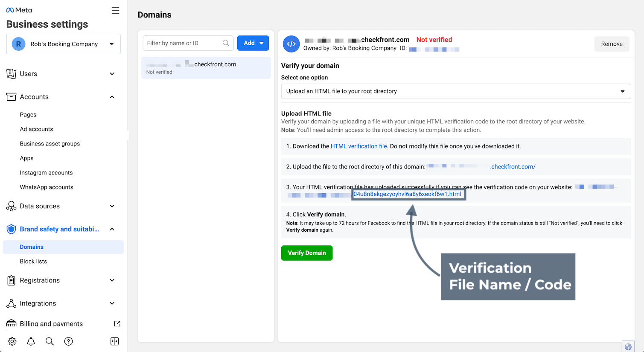Select the checkfront.com domain list entry
Image resolution: width=644 pixels, height=352 pixels.
(x=206, y=68)
